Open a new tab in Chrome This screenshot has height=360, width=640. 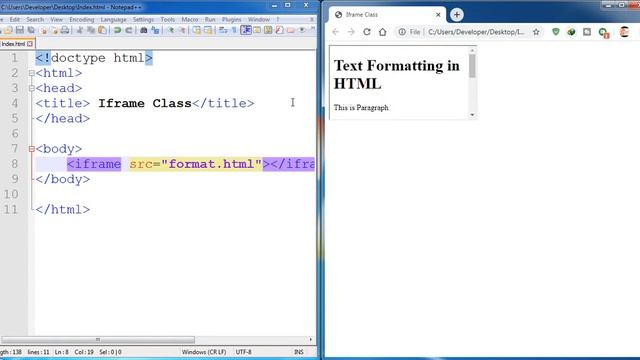pos(457,15)
